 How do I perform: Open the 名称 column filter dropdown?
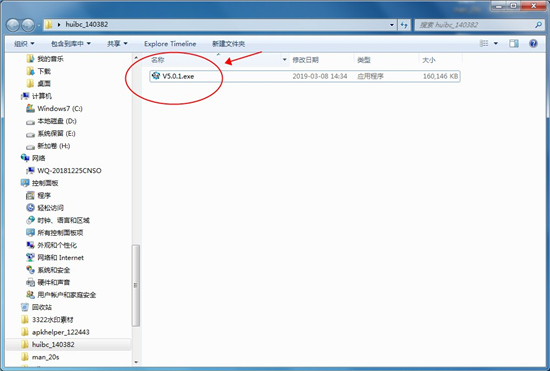coord(284,60)
